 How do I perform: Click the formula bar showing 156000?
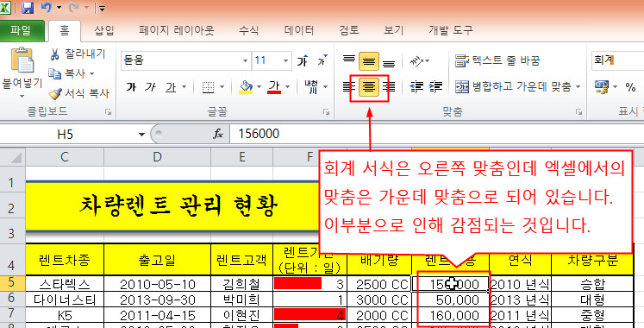[436, 134]
